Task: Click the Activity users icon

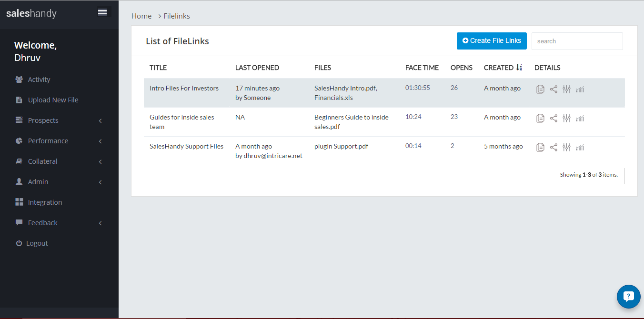Action: (x=19, y=80)
